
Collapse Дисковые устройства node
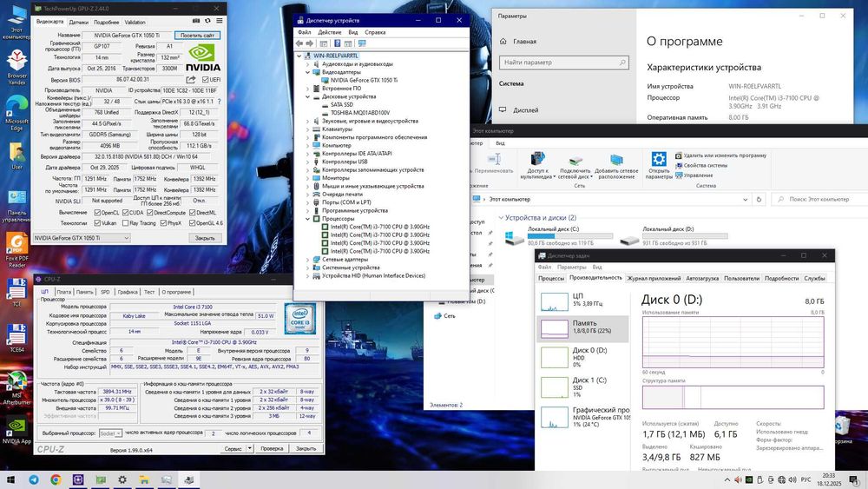(308, 96)
